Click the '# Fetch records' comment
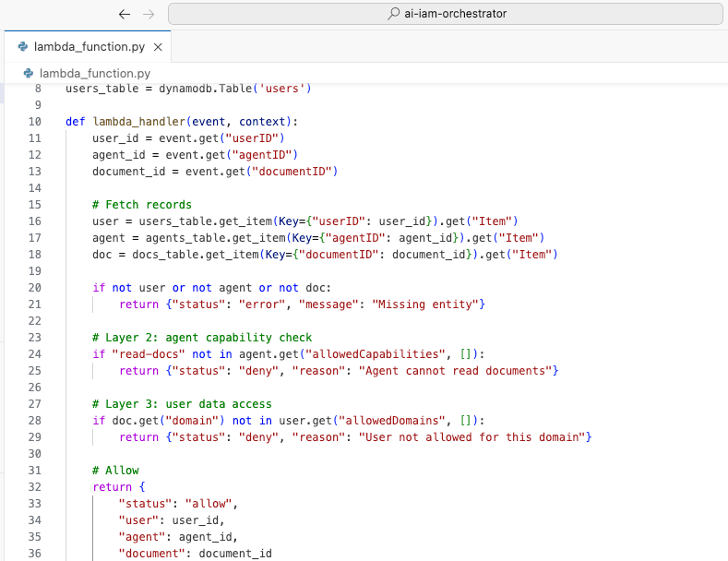The image size is (728, 561). (x=142, y=205)
